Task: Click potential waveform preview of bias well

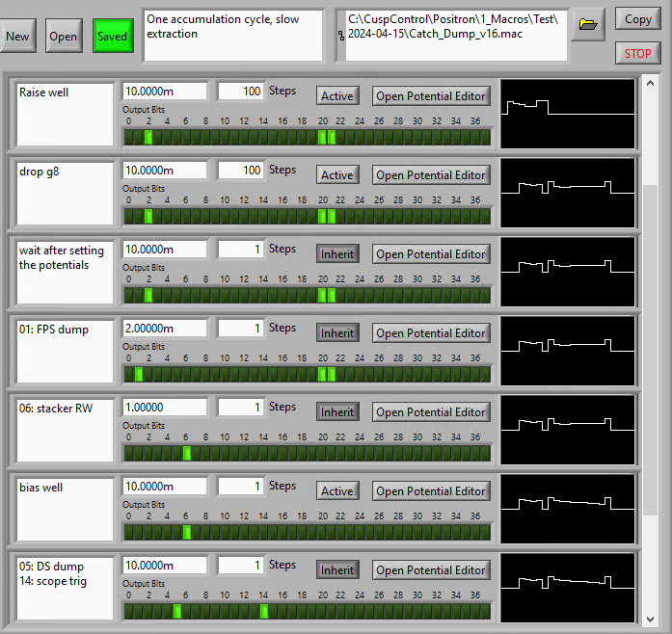Action: tap(568, 509)
